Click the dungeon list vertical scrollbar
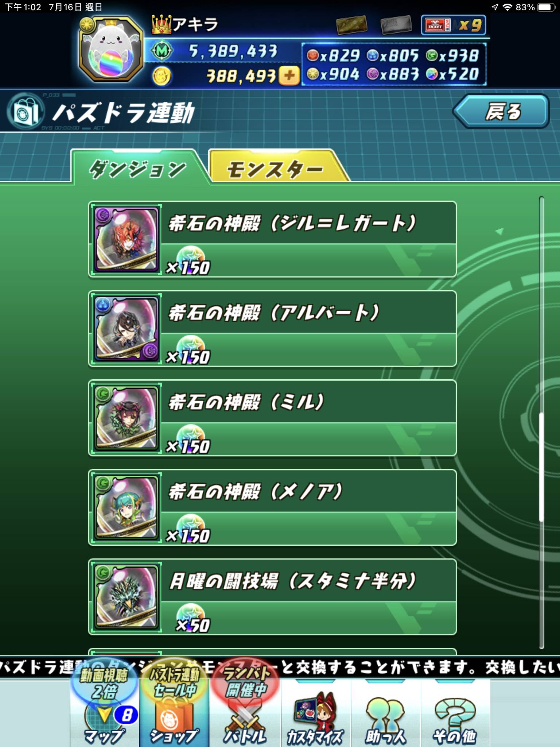The image size is (560, 747). (x=541, y=423)
